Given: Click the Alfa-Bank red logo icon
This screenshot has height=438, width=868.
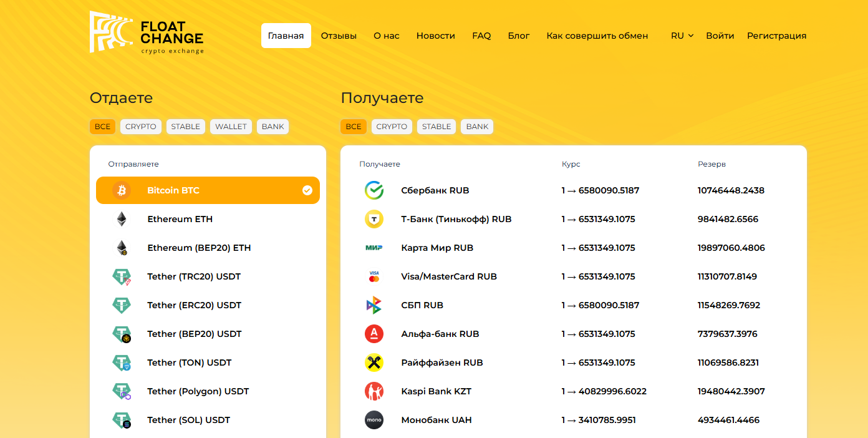Looking at the screenshot, I should 374,334.
